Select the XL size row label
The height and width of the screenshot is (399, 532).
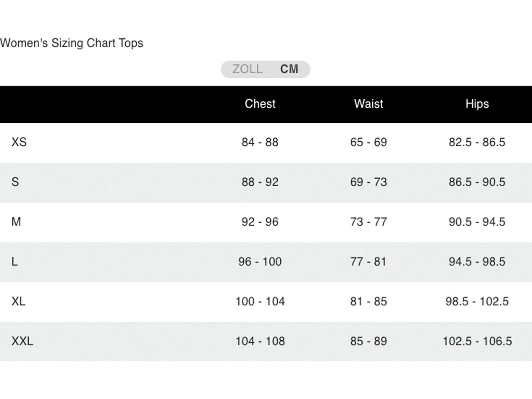pyautogui.click(x=19, y=302)
